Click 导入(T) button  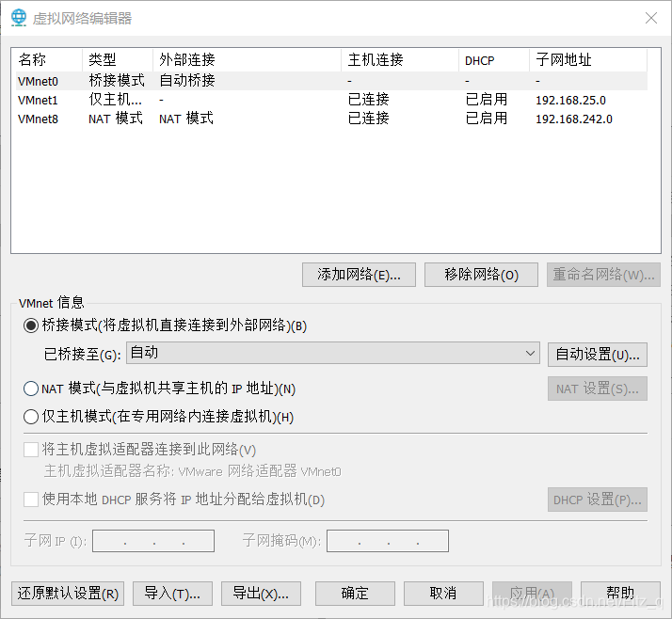(x=173, y=594)
